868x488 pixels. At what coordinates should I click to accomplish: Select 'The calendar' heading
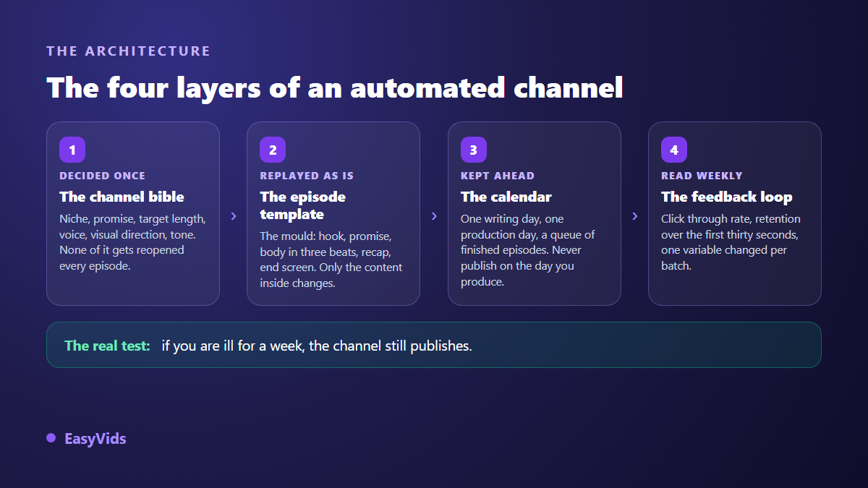tap(506, 197)
